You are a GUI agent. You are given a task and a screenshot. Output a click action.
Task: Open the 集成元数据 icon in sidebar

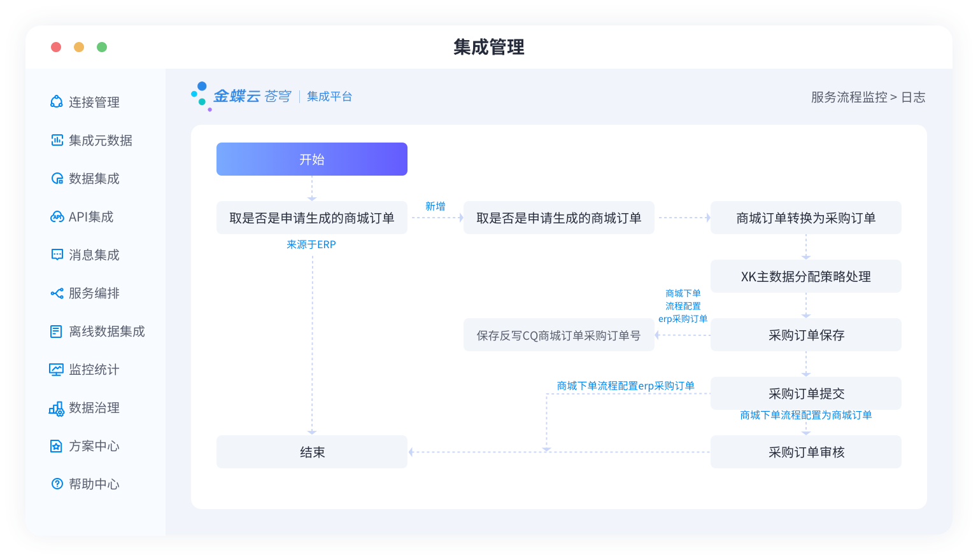click(x=57, y=140)
